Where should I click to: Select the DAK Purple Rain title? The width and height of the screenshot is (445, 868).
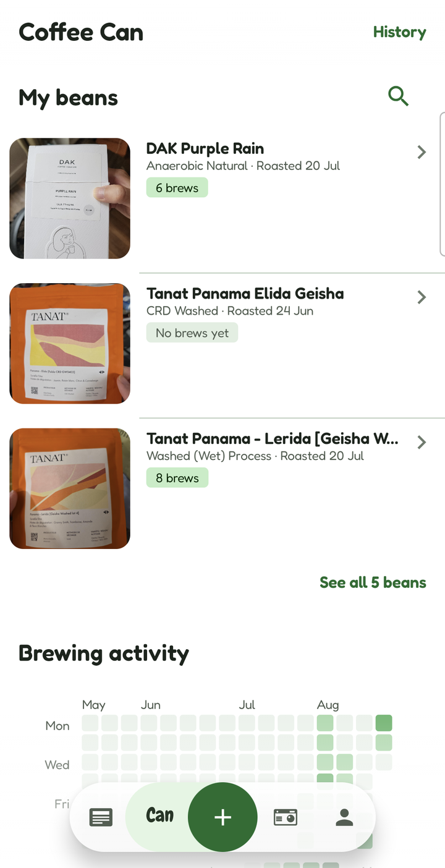point(205,148)
